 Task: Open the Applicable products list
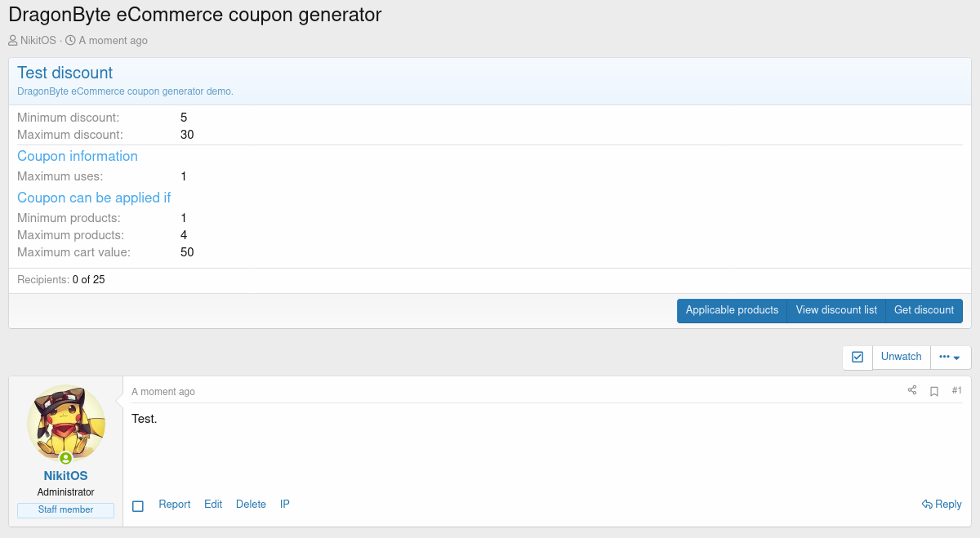click(x=732, y=310)
